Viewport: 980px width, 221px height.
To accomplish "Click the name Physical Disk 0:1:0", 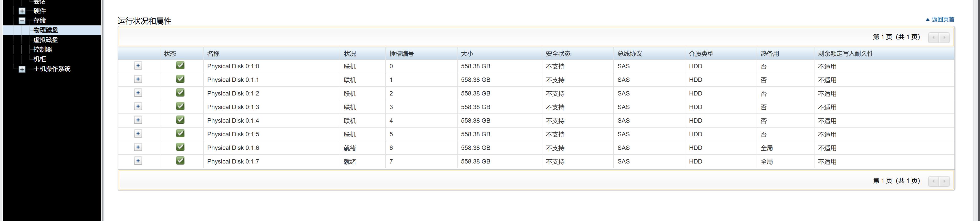I will click(x=233, y=66).
